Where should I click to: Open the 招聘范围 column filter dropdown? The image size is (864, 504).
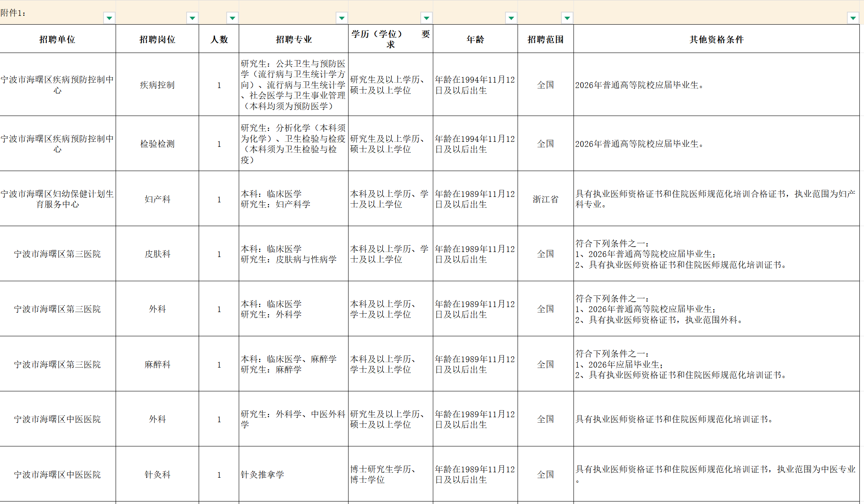(x=567, y=18)
